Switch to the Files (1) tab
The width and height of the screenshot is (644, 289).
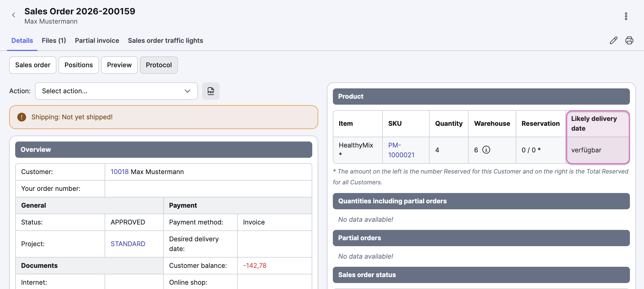(54, 40)
